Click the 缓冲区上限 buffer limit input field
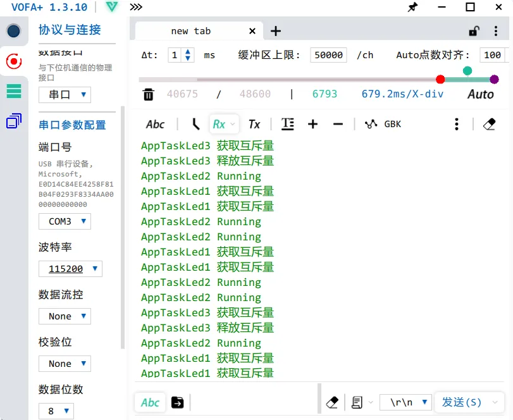Screen dimensions: 513x420 329,55
